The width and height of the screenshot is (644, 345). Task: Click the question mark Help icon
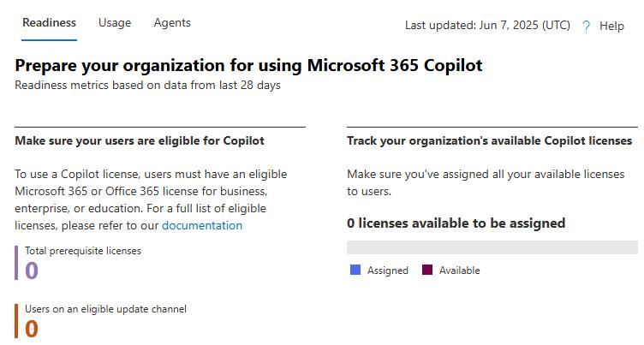point(586,26)
